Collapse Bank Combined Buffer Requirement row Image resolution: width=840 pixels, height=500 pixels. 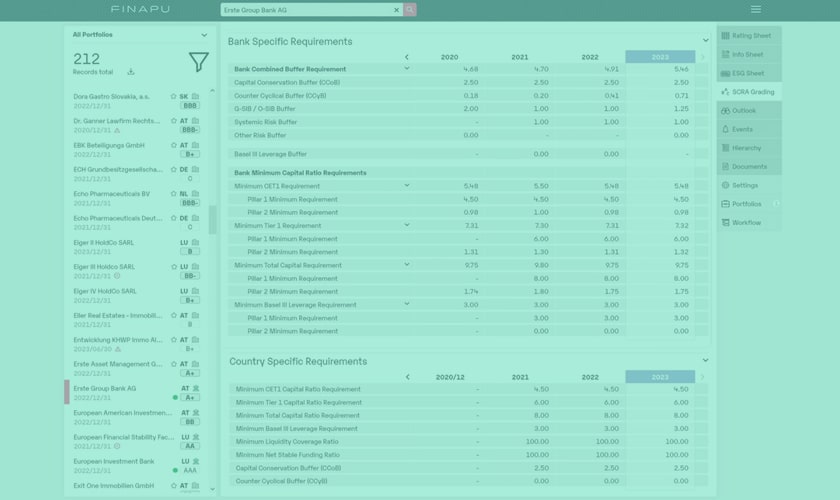pos(407,69)
